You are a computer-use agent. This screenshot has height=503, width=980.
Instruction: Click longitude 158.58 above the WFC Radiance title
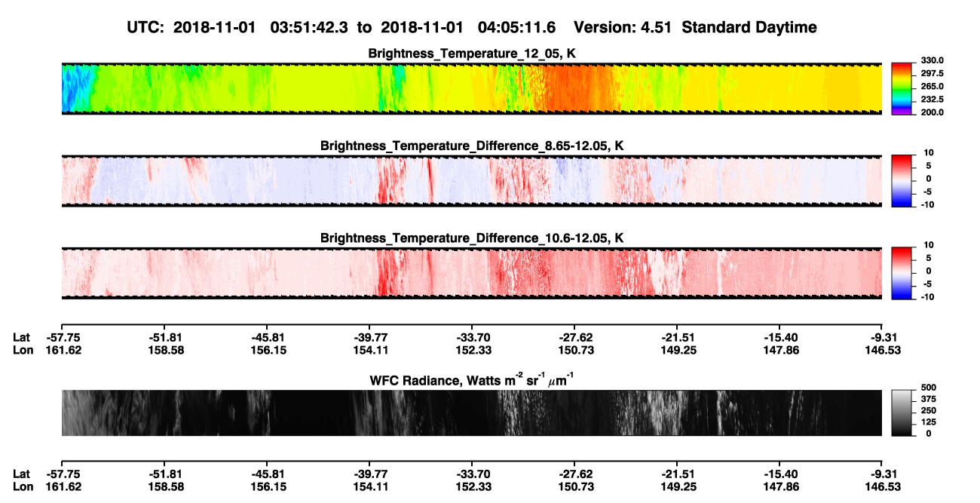coord(163,349)
